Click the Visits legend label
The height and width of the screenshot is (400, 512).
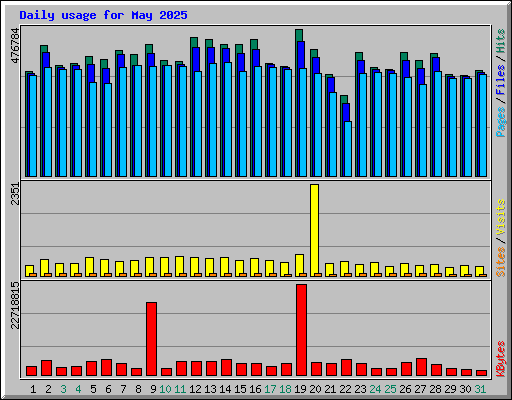pos(501,218)
